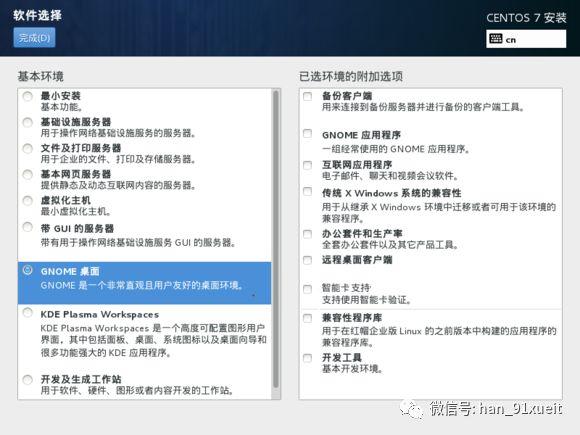Check the 办公套件和生产率 checkbox
The height and width of the screenshot is (435, 580).
point(307,234)
